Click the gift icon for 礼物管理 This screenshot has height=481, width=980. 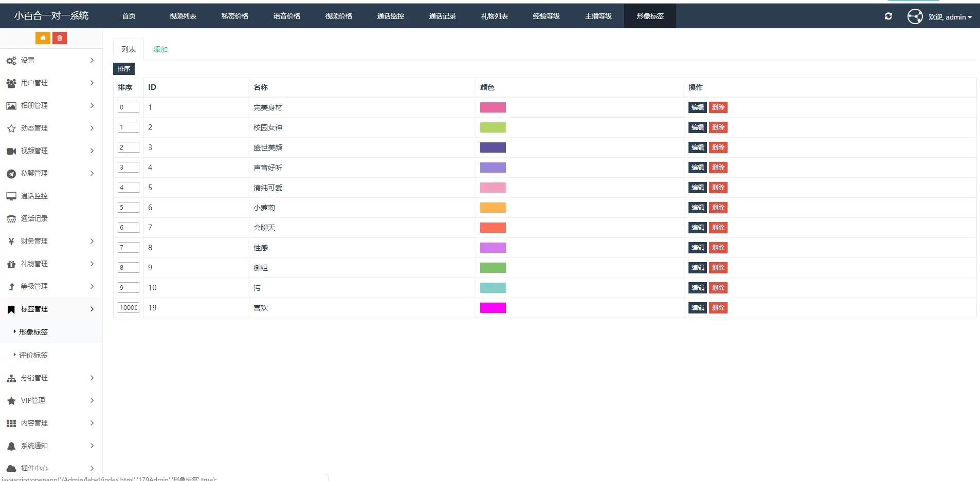tap(11, 264)
